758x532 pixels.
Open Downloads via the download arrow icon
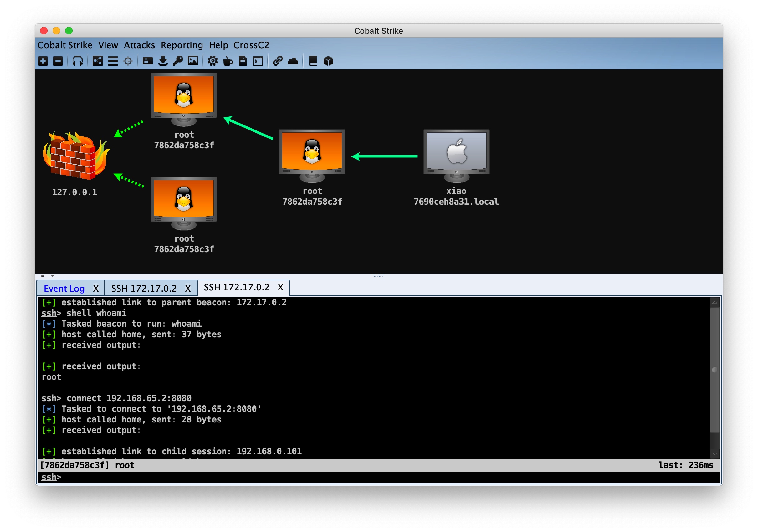point(163,61)
